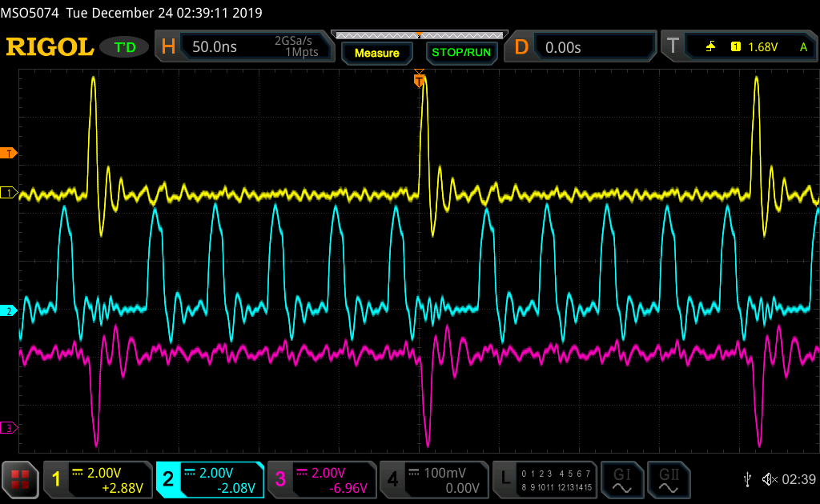
Task: Open GII waveform generator icon
Action: (x=669, y=480)
